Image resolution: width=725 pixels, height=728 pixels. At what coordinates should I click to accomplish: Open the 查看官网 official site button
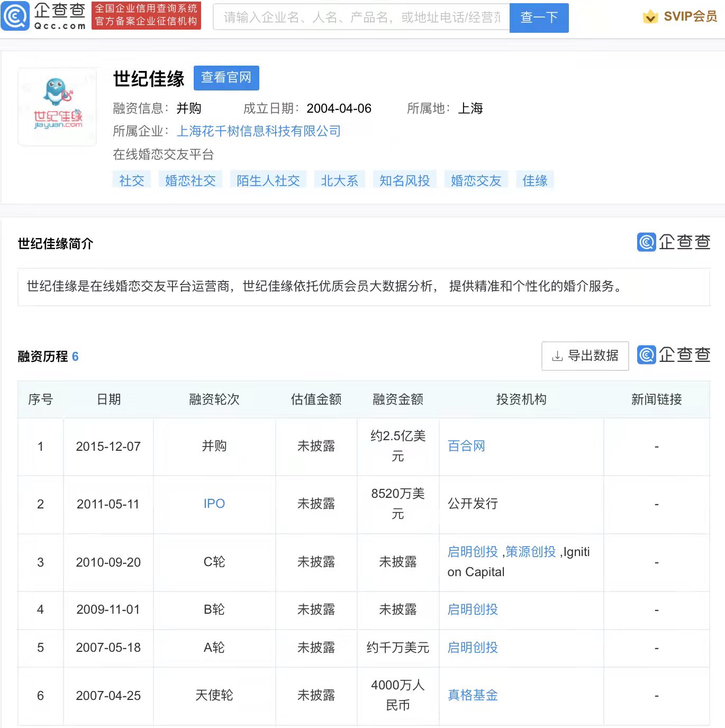click(226, 78)
